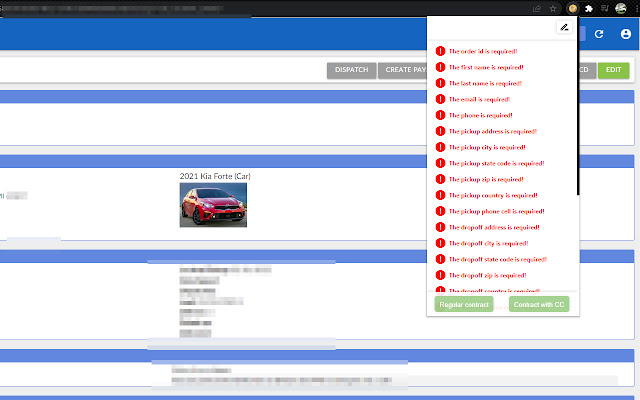Select the '2021 Kia Forte (Car)' title
640x400 pixels.
coord(215,176)
